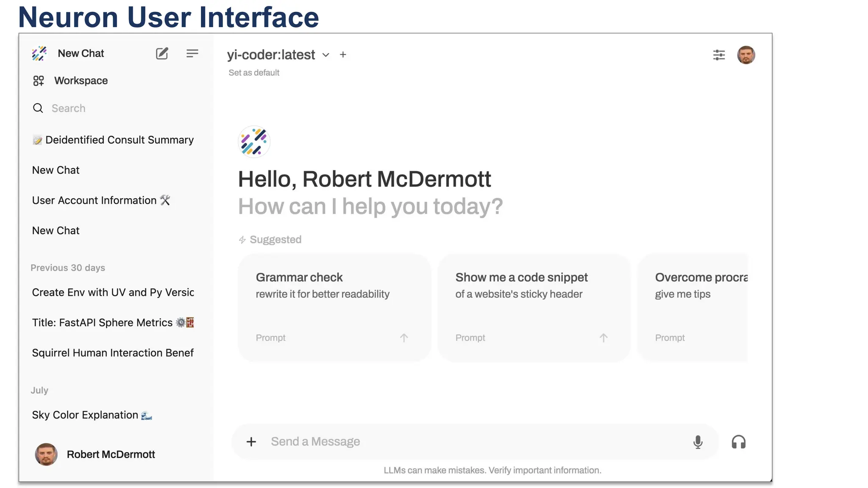
Task: Click the new chat compose pencil icon
Action: (162, 53)
